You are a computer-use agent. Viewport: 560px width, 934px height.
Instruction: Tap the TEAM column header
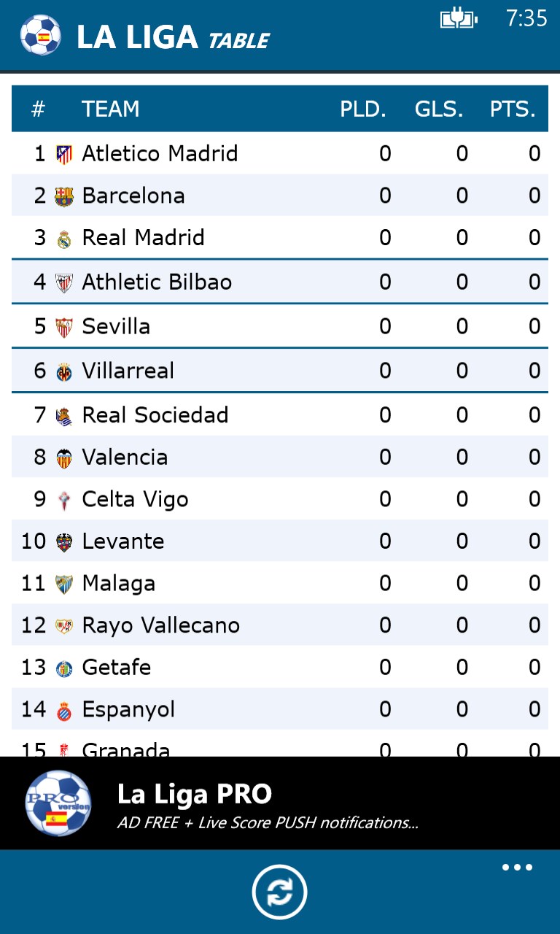point(111,109)
